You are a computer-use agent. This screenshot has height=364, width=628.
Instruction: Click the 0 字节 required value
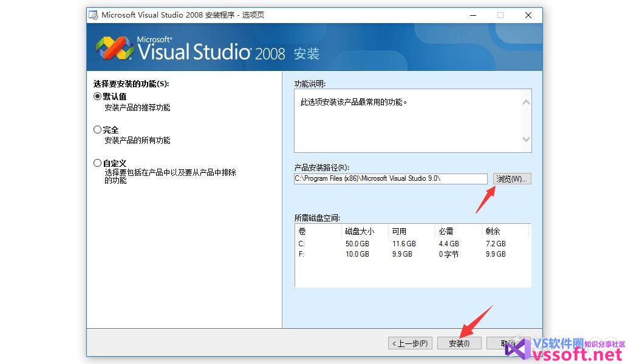(449, 254)
